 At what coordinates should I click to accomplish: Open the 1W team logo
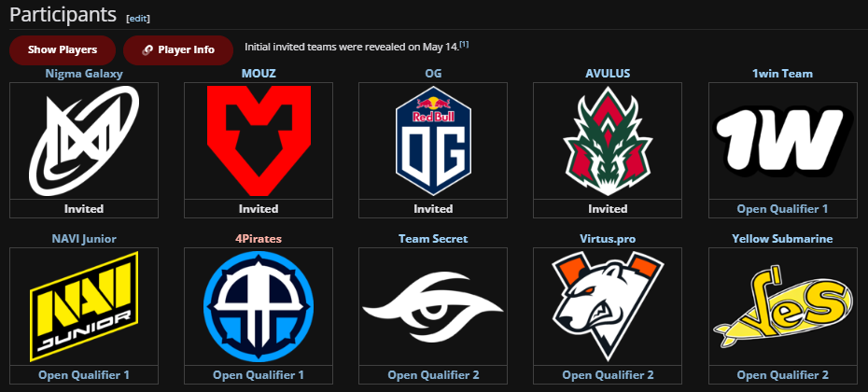[x=781, y=141]
